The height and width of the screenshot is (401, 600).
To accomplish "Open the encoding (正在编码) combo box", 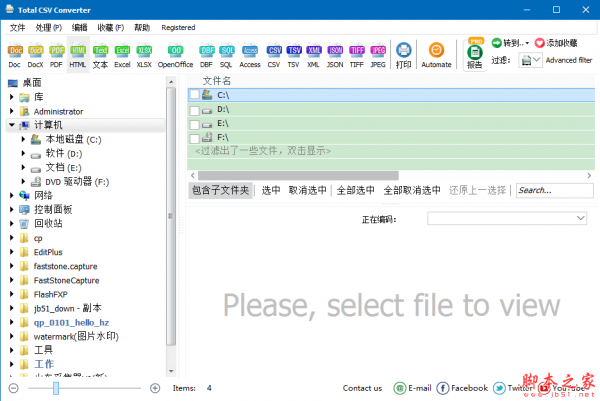I will [x=507, y=218].
